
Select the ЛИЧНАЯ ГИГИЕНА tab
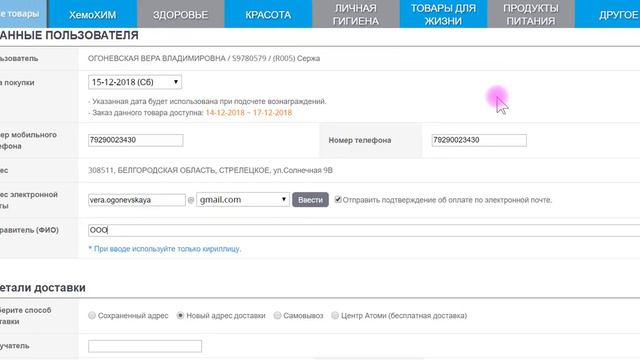pyautogui.click(x=356, y=14)
